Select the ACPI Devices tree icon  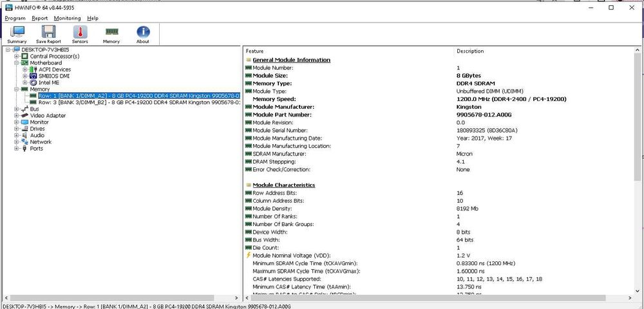tap(33, 70)
